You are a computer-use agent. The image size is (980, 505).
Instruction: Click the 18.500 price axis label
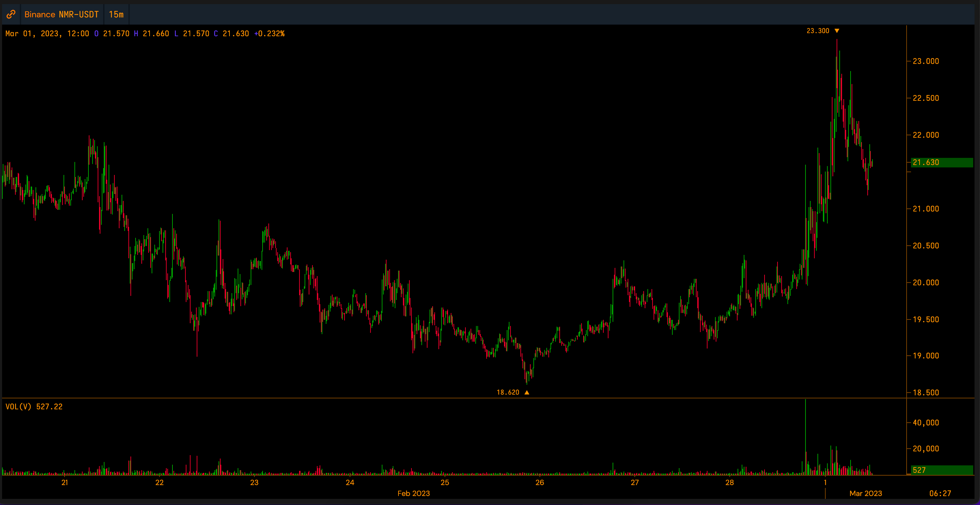(926, 393)
